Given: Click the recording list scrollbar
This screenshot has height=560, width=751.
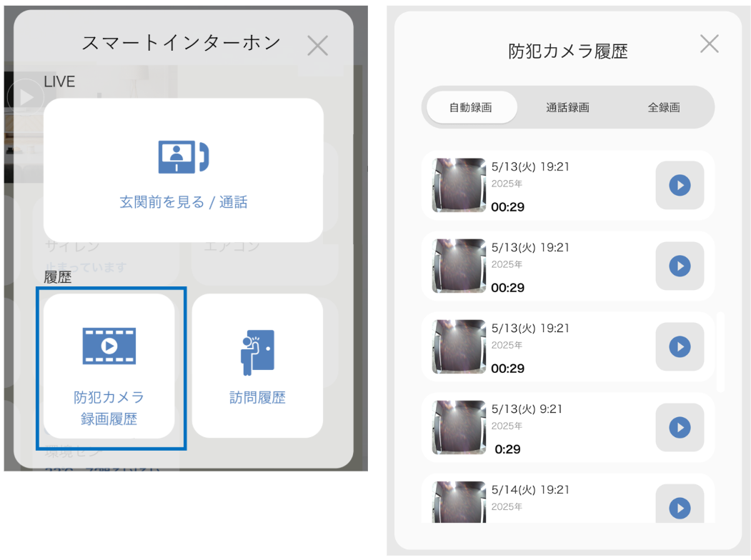Looking at the screenshot, I should [720, 352].
